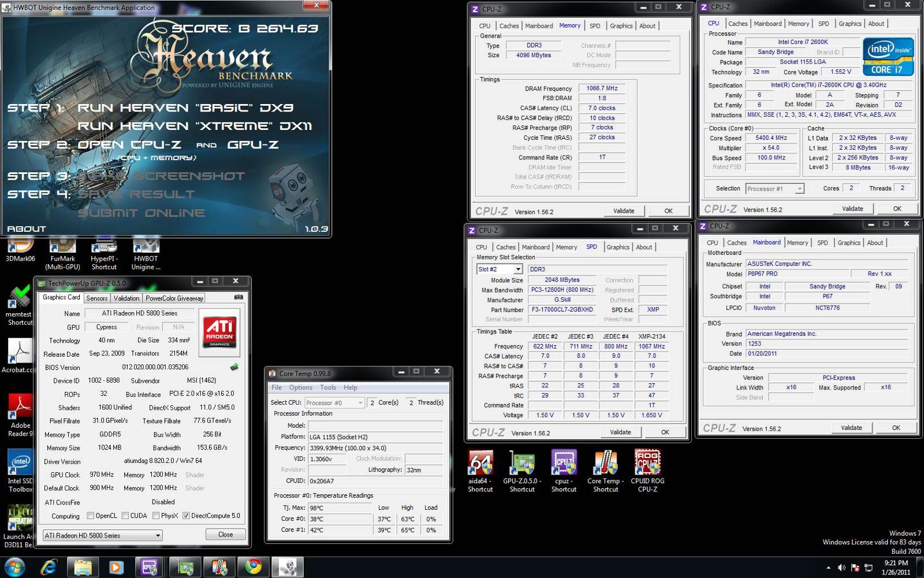Click the volume speaker icon in system tray

point(841,568)
